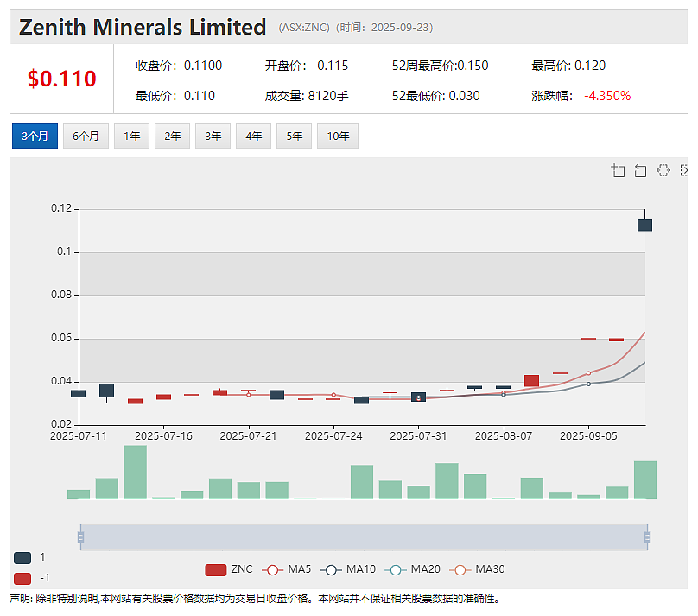This screenshot has width=698, height=616.
Task: Click the restore chart icon
Action: [x=663, y=170]
